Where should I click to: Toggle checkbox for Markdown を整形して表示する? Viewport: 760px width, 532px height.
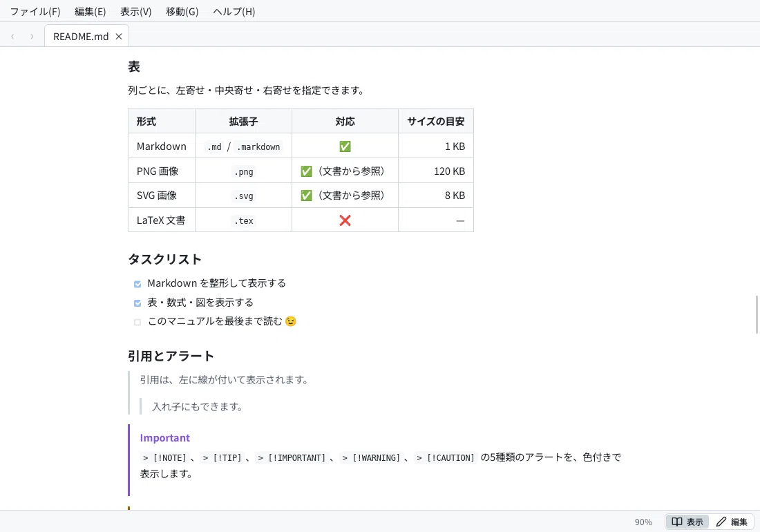pos(137,284)
